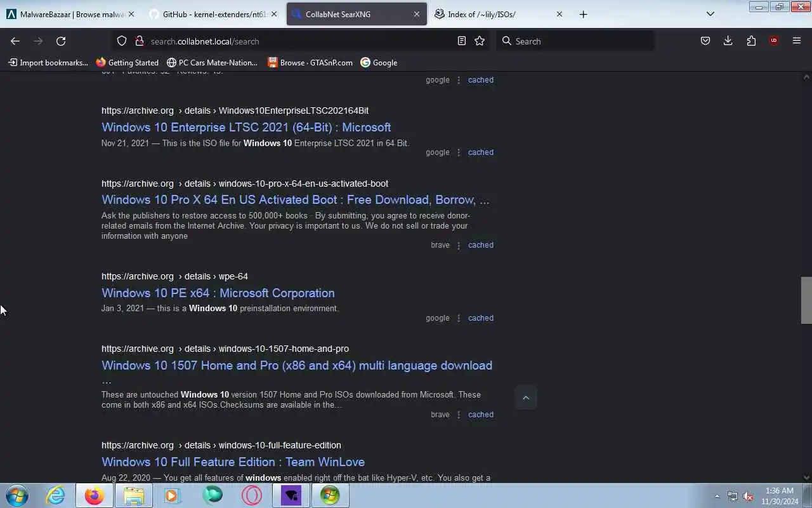Viewport: 812px width, 508px height.
Task: Launch Opera from the taskbar
Action: coord(251,495)
